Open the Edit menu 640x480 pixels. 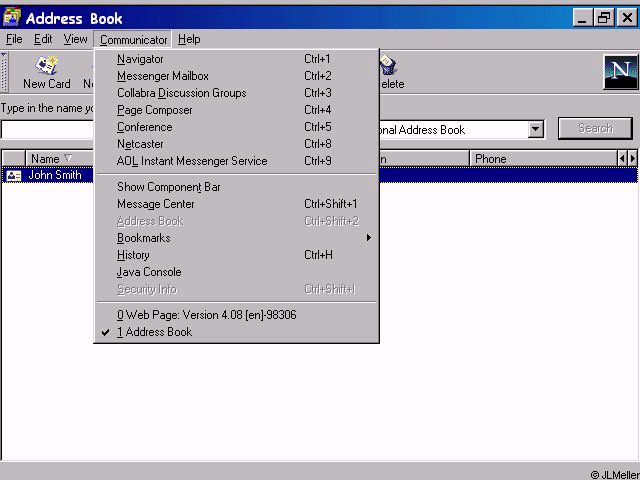[43, 39]
